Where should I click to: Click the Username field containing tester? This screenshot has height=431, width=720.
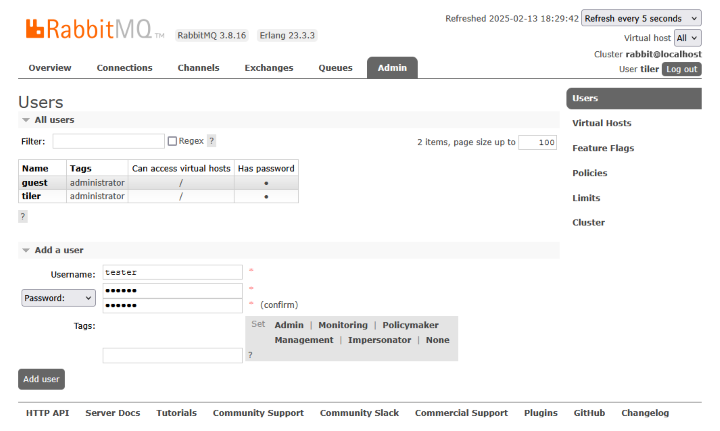[172, 272]
